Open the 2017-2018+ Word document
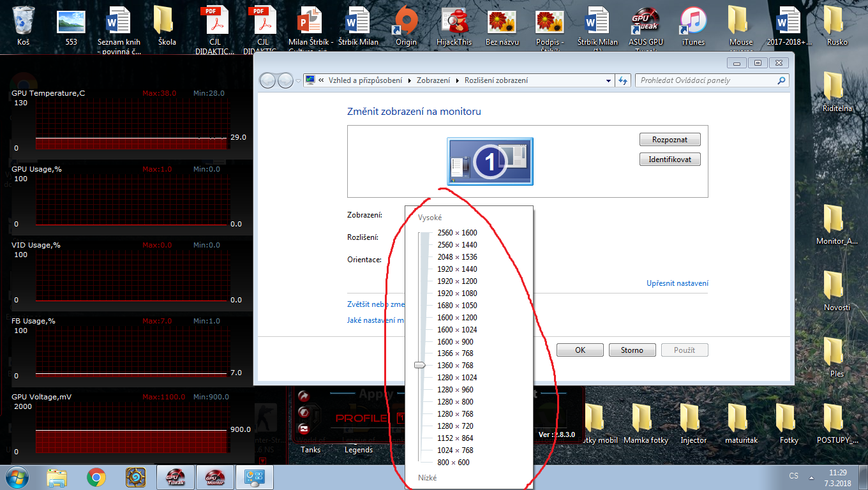 click(x=789, y=26)
